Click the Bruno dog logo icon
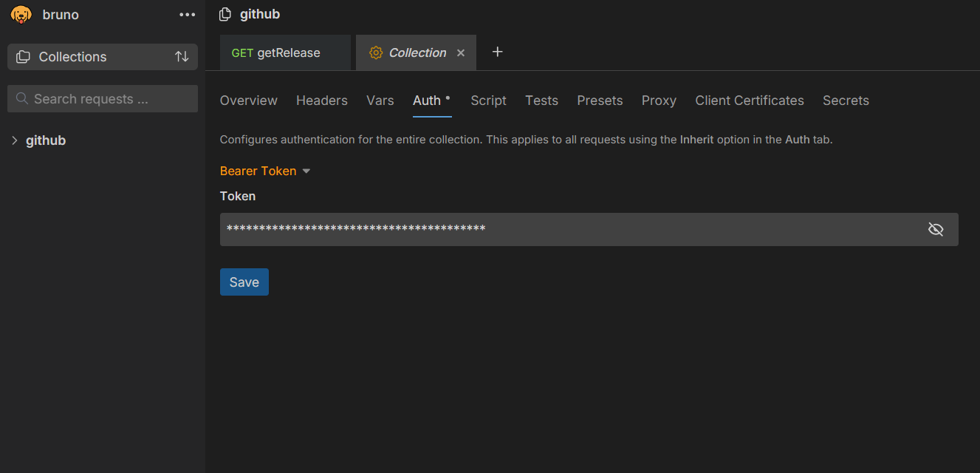The image size is (980, 473). coord(21,15)
